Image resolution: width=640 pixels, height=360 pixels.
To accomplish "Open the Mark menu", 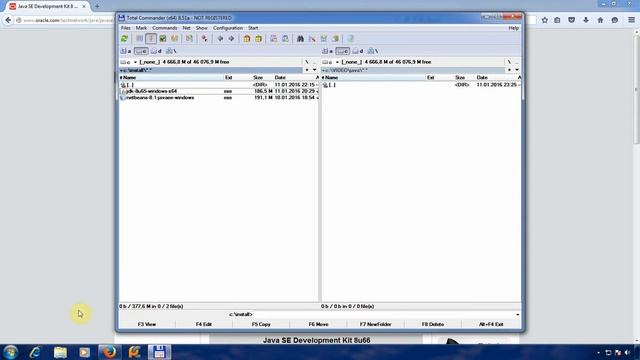I will (141, 28).
